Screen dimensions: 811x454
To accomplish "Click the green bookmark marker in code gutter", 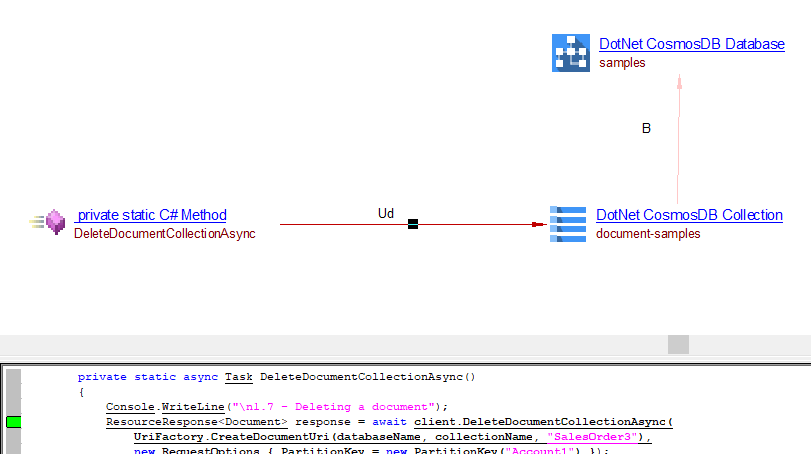I will pyautogui.click(x=13, y=422).
